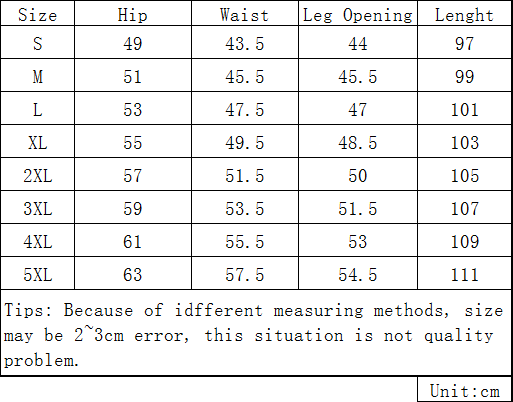
Task: Click length value 111
Action: [464, 274]
